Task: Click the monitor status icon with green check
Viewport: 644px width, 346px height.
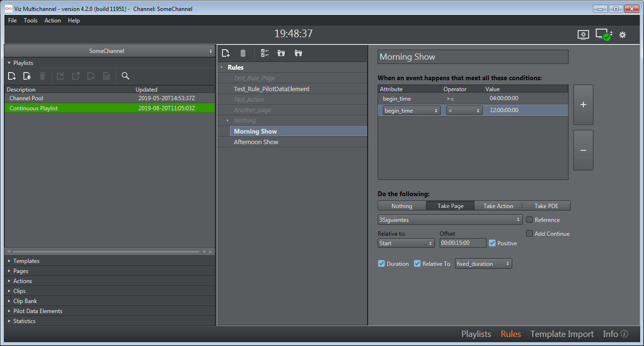Action: click(x=602, y=35)
